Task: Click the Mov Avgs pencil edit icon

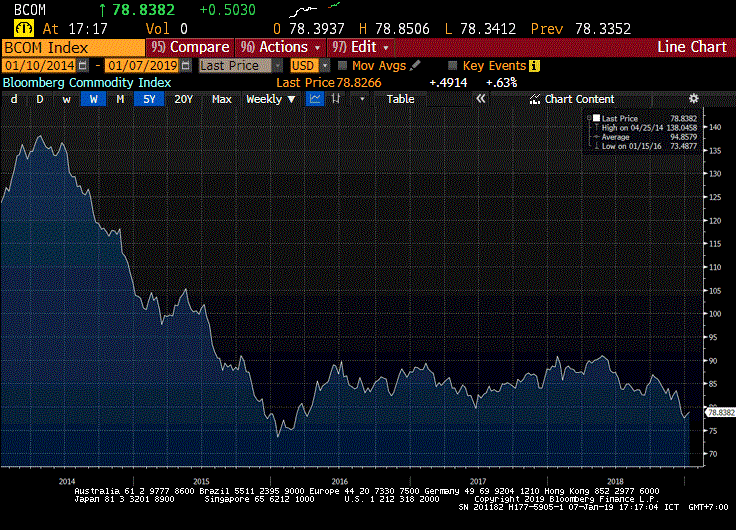Action: pos(415,65)
